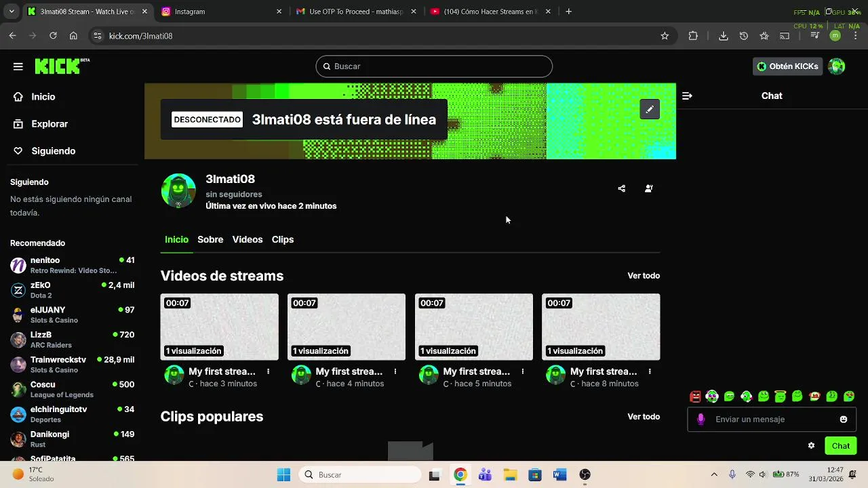This screenshot has height=488, width=868.
Task: Open Chrome history icon in toolbar
Action: [x=744, y=36]
